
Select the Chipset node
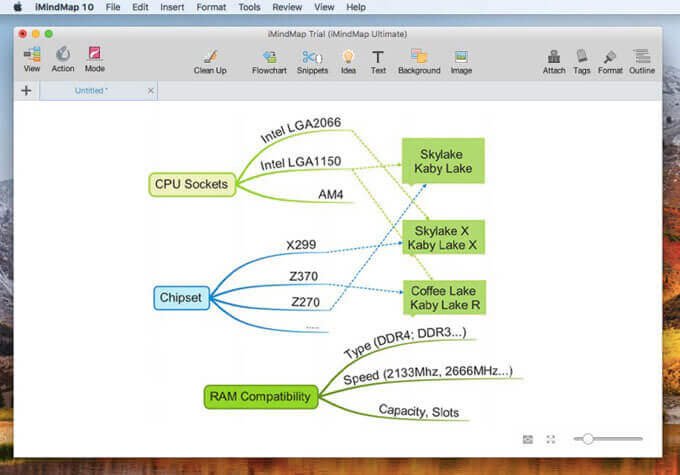point(181,298)
